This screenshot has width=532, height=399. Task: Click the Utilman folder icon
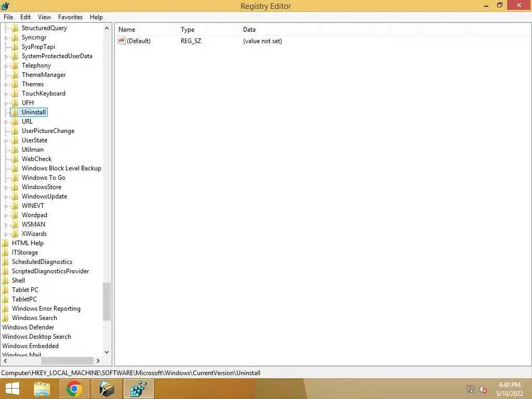[x=15, y=149]
